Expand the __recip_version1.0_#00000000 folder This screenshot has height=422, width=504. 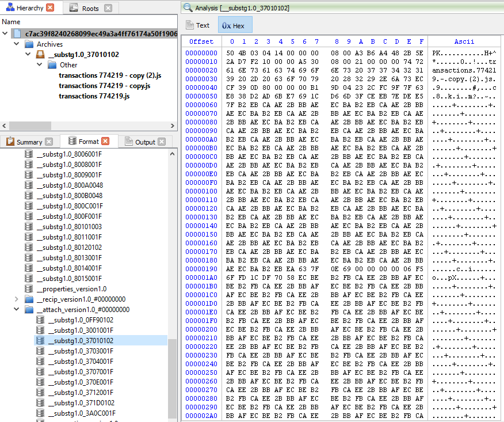click(17, 299)
